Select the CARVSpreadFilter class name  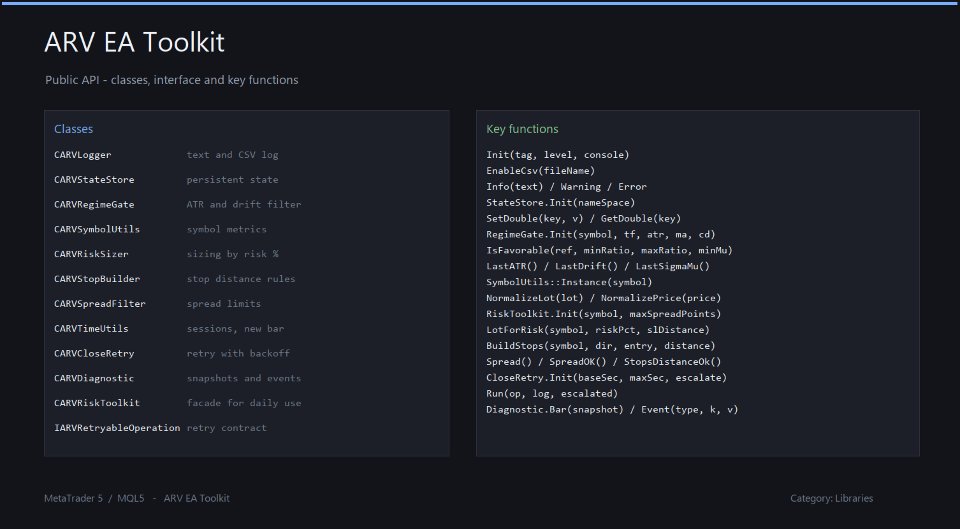pyautogui.click(x=100, y=304)
